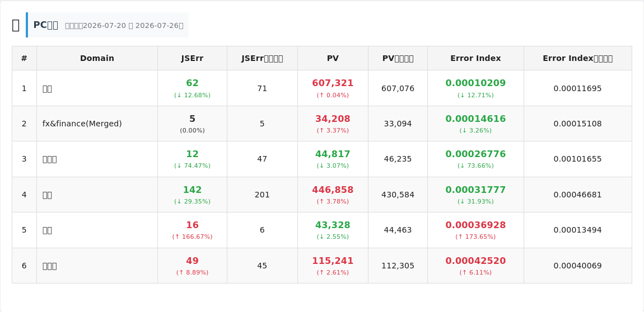Click the red Error Index 0.00036928
The image size is (644, 312).
(475, 225)
